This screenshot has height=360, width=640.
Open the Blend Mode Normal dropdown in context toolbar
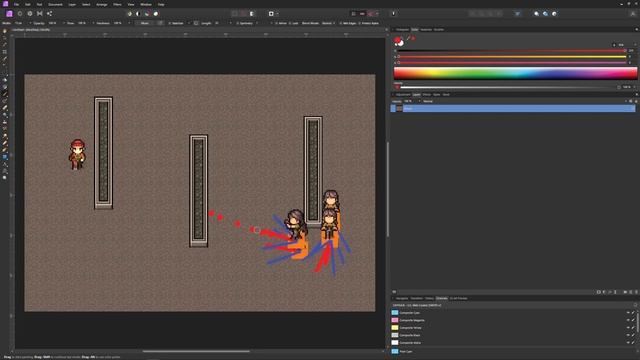tap(328, 23)
